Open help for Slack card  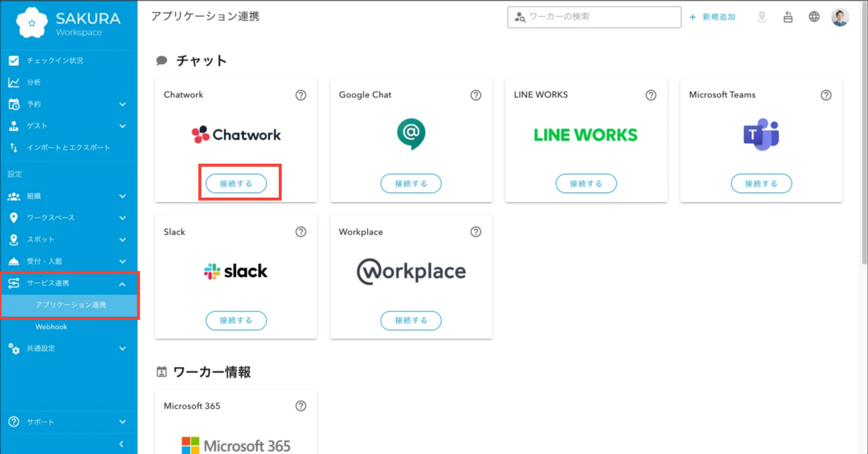[x=301, y=232]
